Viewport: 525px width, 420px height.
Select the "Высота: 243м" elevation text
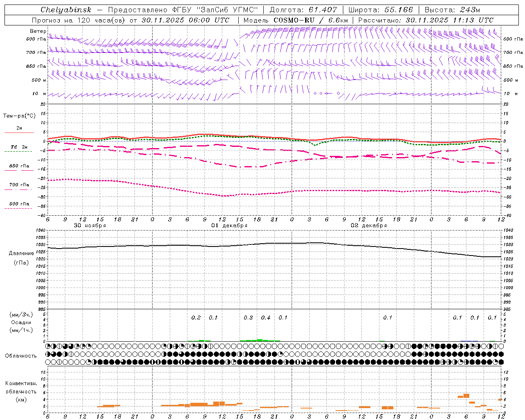[x=452, y=10]
